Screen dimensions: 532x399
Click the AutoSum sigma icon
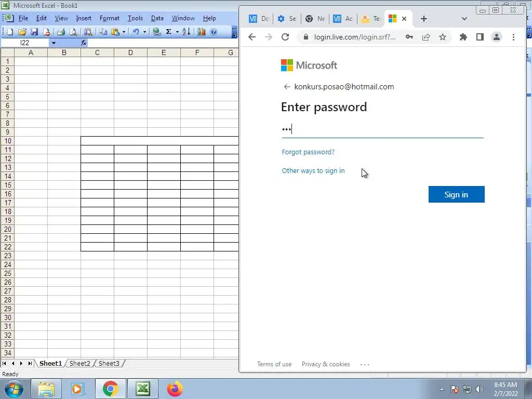(169, 32)
